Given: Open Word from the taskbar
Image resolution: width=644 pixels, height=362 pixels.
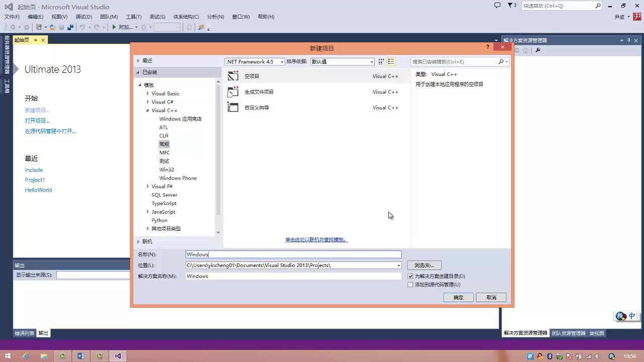Looking at the screenshot, I should (80, 356).
